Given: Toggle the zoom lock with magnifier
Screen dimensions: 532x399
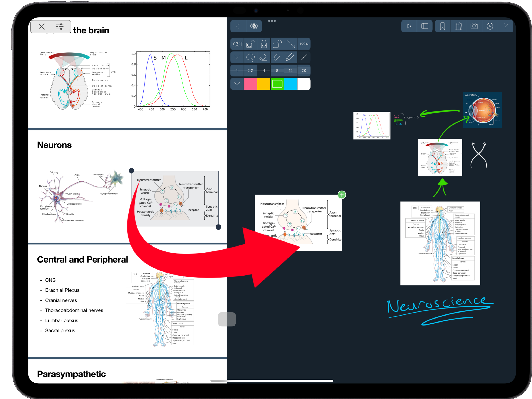Looking at the screenshot, I should tap(250, 44).
